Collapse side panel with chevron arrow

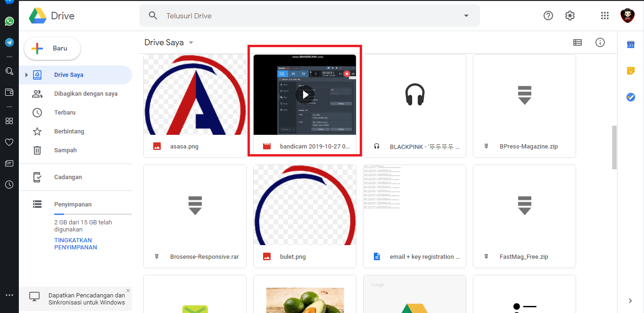coord(631,301)
